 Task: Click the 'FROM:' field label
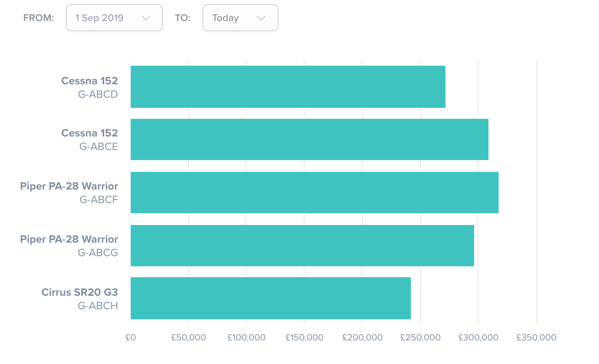click(x=38, y=18)
